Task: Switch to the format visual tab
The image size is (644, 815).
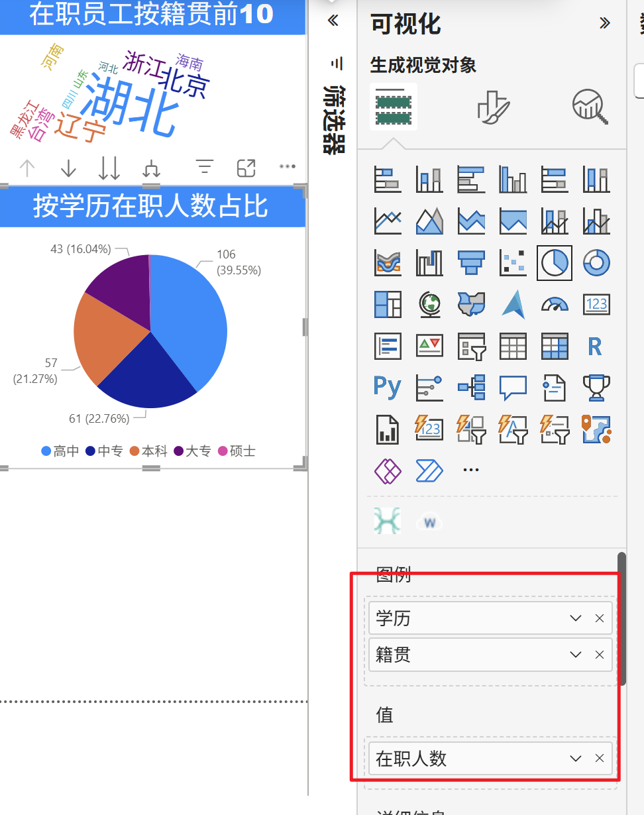Action: click(x=493, y=106)
